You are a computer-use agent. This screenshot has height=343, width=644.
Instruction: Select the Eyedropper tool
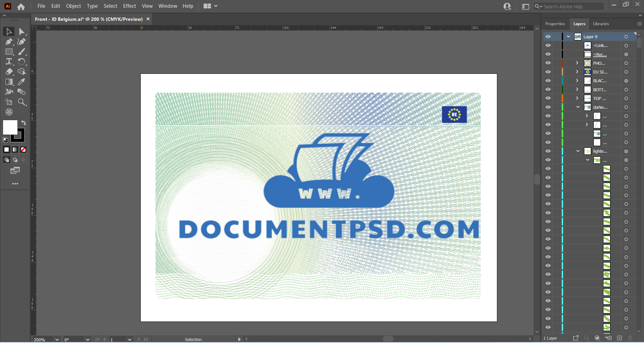pos(22,82)
